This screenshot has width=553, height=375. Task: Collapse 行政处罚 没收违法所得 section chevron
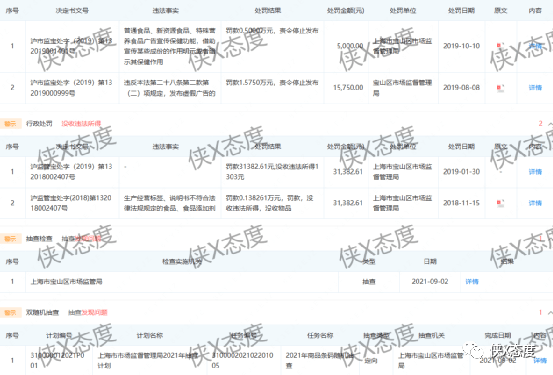coord(550,124)
